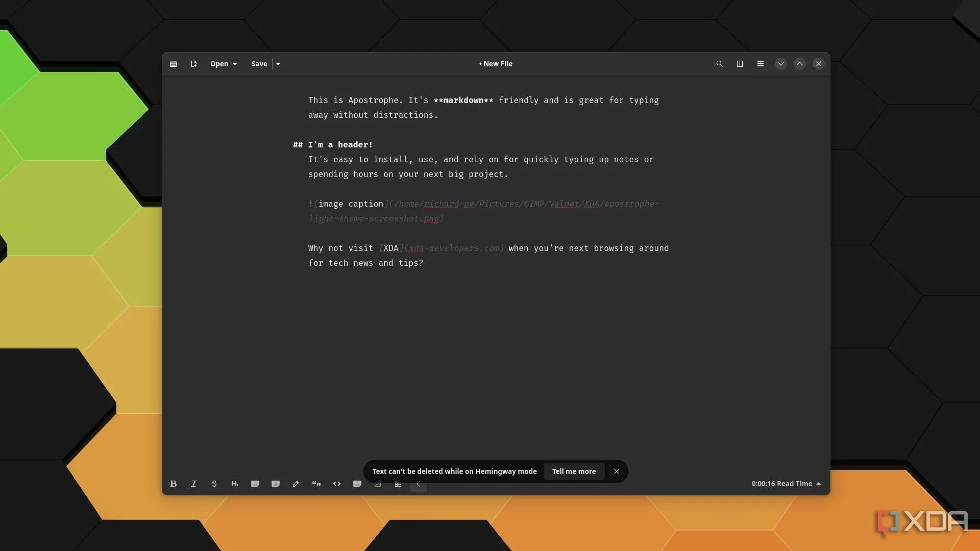This screenshot has width=980, height=551.
Task: Click the header line I'm a header!
Action: coord(333,145)
